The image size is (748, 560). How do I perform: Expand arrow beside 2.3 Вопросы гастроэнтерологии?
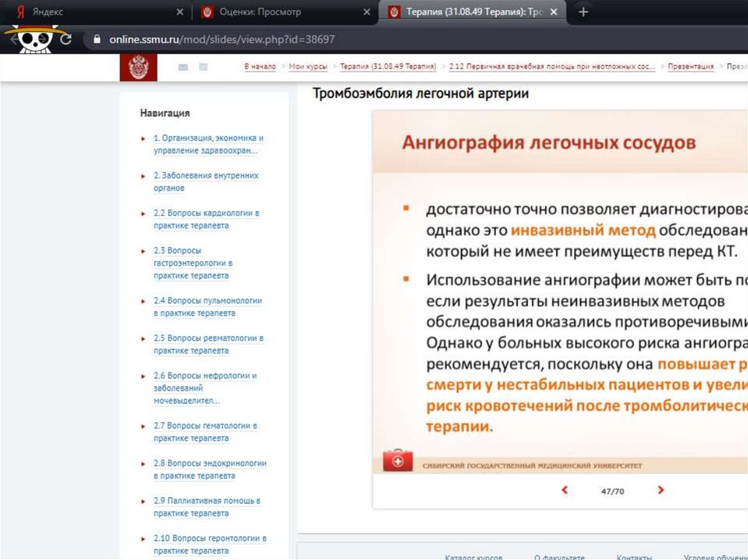(x=143, y=251)
